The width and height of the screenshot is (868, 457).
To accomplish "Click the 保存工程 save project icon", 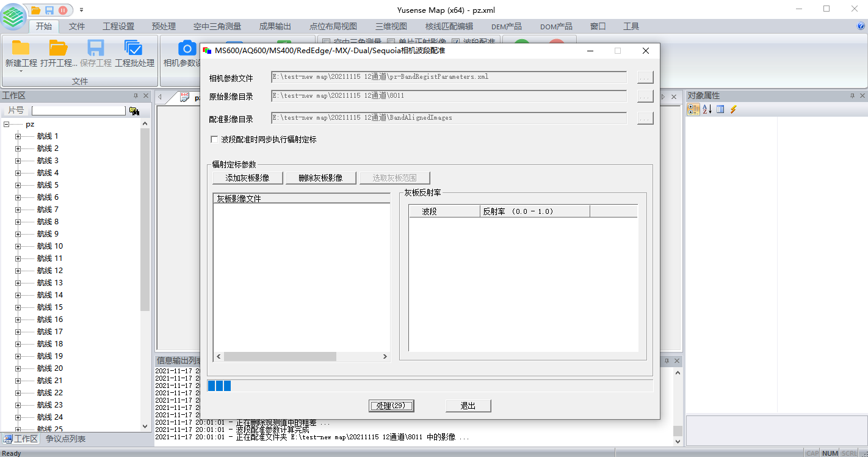I will (96, 48).
